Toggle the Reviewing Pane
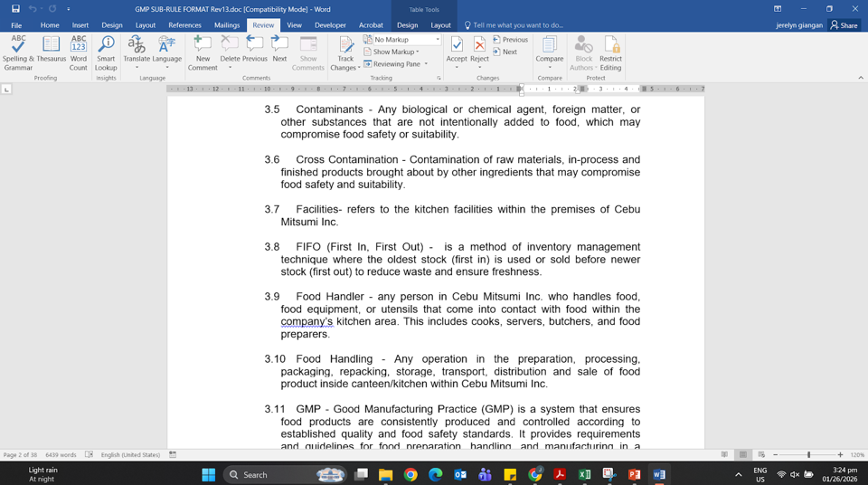Viewport: 868px width, 485px height. (x=392, y=63)
